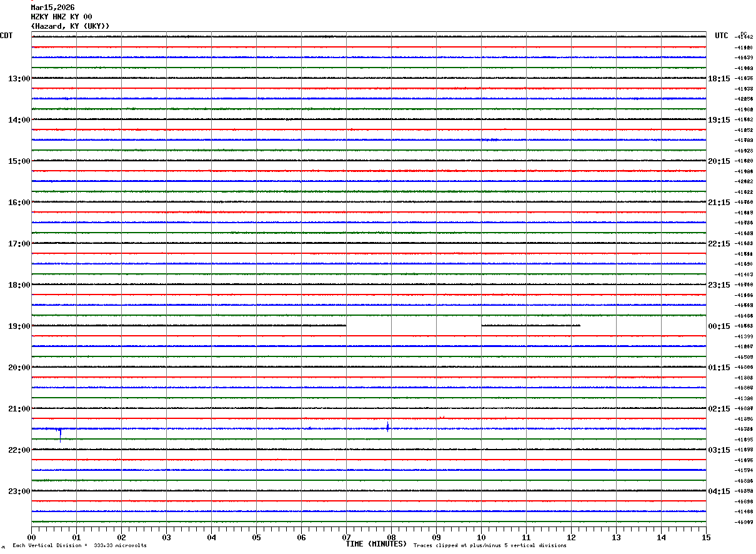This screenshot has width=756, height=554.
Task: Select the UTC timezone label
Action: click(722, 36)
